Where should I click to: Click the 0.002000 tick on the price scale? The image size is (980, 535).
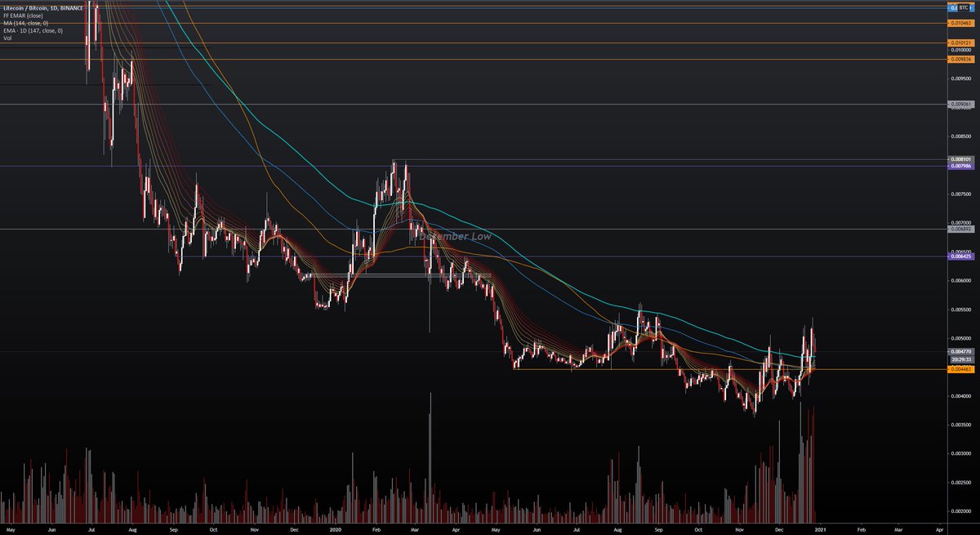(x=960, y=511)
